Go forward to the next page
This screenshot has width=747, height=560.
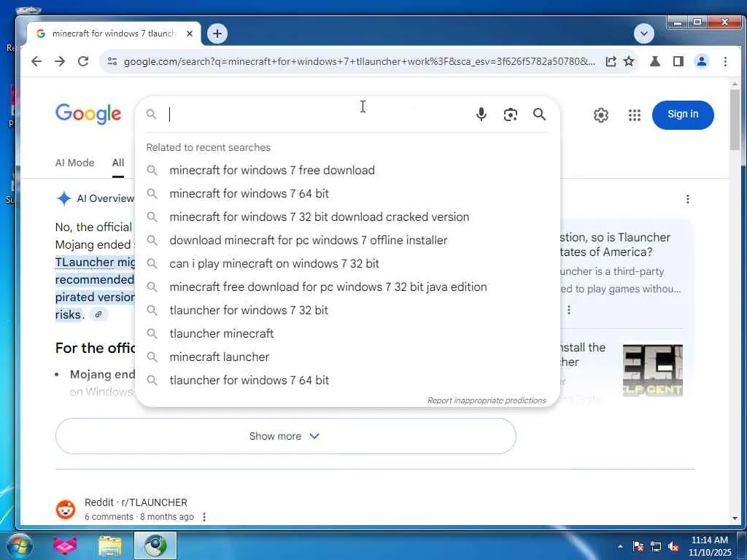pos(60,61)
